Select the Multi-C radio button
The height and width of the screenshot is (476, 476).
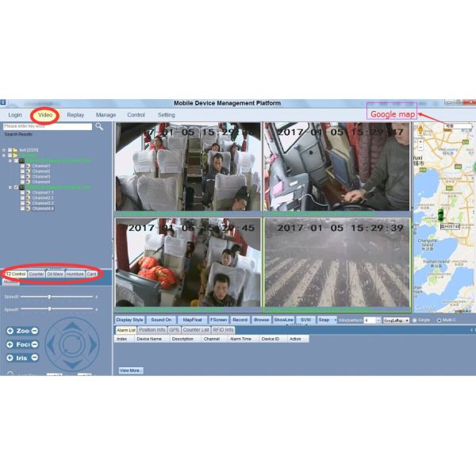tap(440, 320)
